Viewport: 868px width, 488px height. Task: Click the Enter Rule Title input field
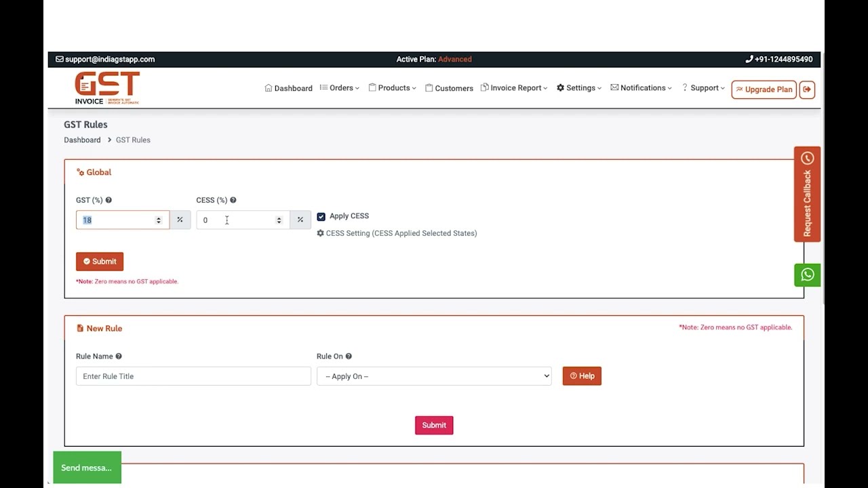tap(193, 376)
